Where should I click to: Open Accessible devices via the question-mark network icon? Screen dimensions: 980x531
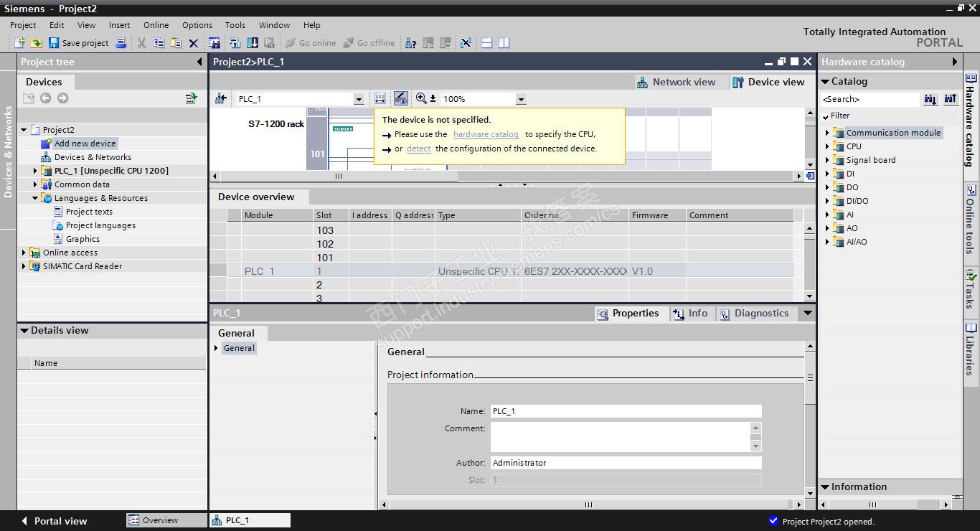tap(410, 43)
